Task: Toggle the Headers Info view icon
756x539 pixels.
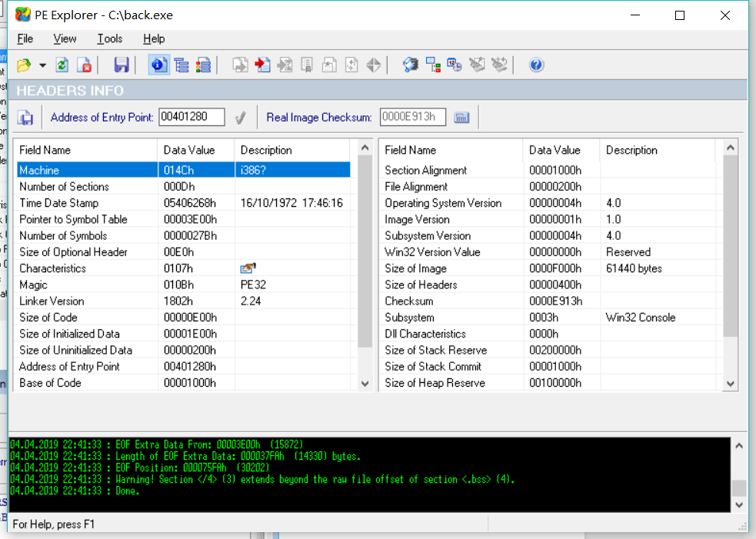Action: pos(158,65)
